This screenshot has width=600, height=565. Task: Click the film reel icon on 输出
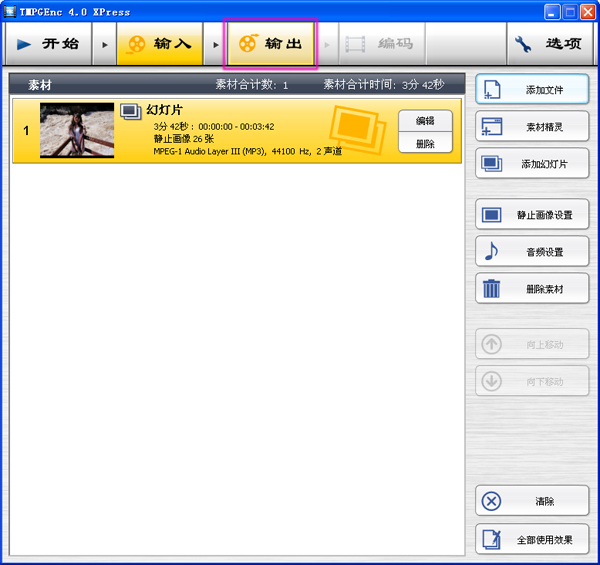coord(248,43)
